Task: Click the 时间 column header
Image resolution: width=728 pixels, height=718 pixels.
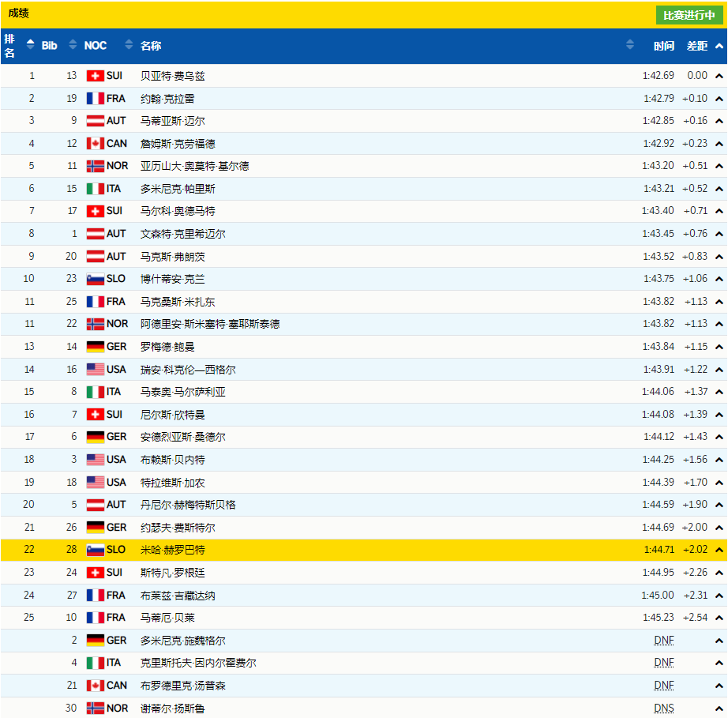Action: [663, 46]
